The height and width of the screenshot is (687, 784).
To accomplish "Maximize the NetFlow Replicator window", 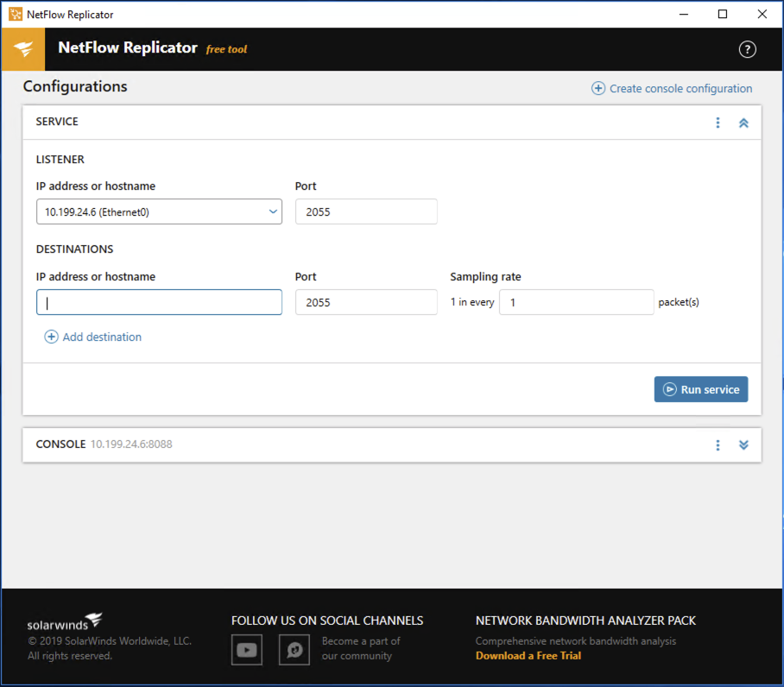I will 723,14.
